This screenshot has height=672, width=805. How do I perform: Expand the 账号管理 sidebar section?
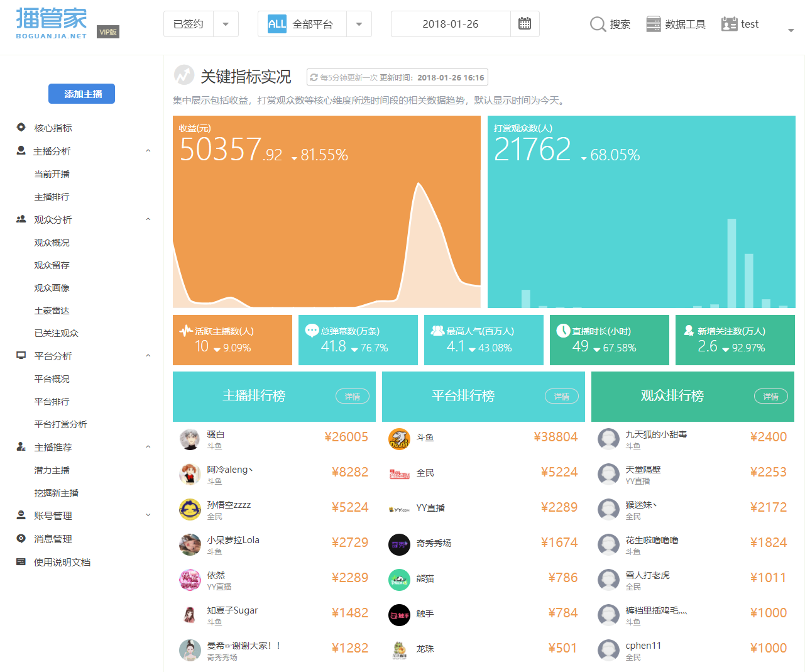click(x=148, y=515)
